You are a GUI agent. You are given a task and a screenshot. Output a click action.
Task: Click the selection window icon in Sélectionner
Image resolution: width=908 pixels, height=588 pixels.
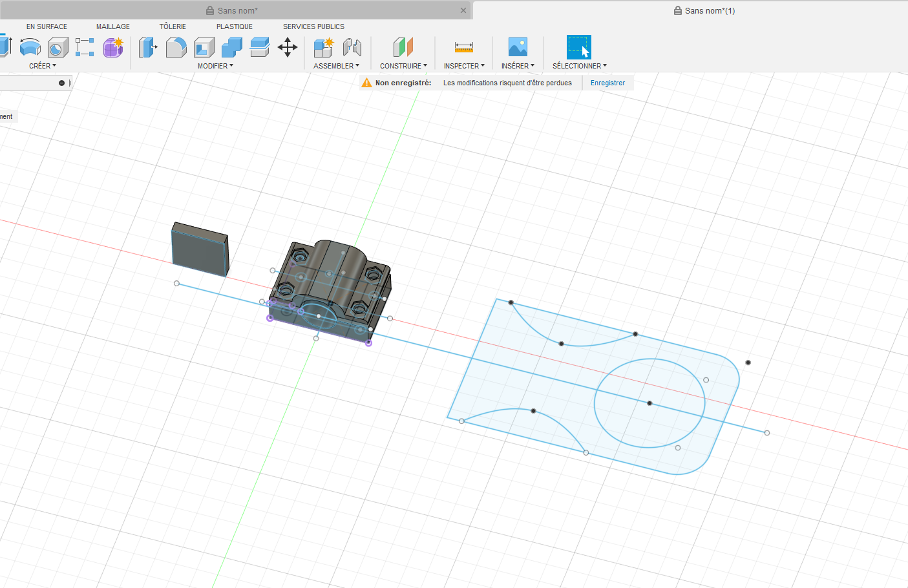point(579,47)
